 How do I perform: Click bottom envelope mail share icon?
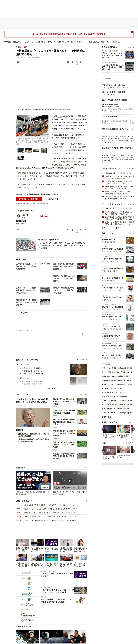[68, 229]
